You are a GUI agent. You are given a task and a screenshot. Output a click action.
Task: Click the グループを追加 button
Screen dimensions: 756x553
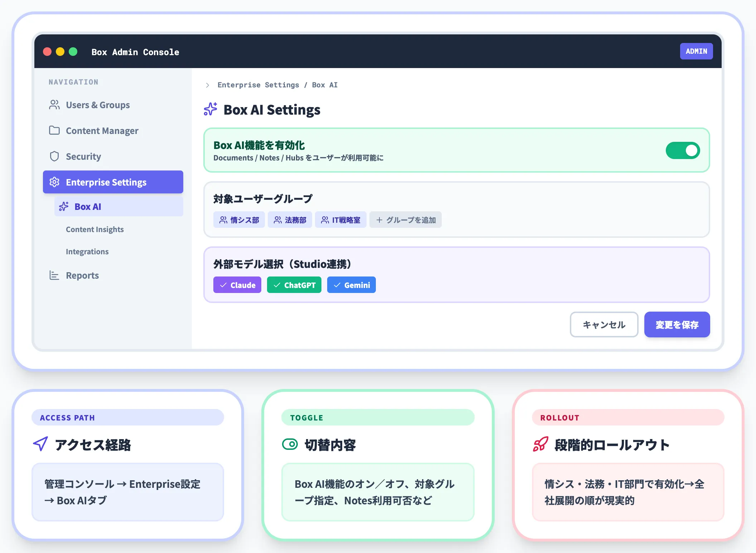(406, 220)
